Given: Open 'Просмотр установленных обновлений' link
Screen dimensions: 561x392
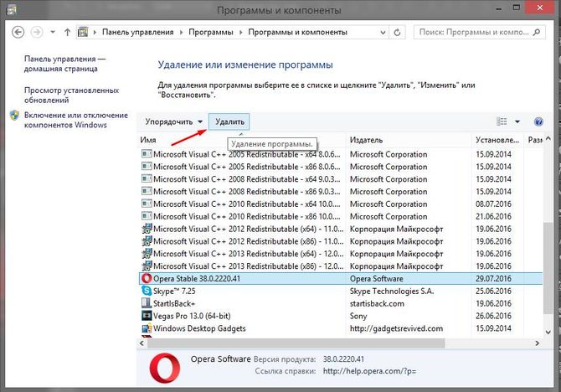Looking at the screenshot, I should click(71, 95).
